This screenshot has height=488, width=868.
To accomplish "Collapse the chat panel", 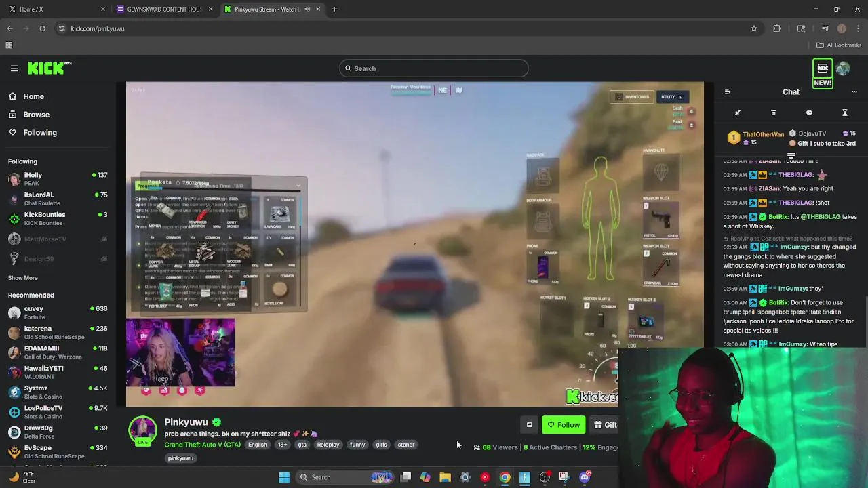I will coord(728,92).
